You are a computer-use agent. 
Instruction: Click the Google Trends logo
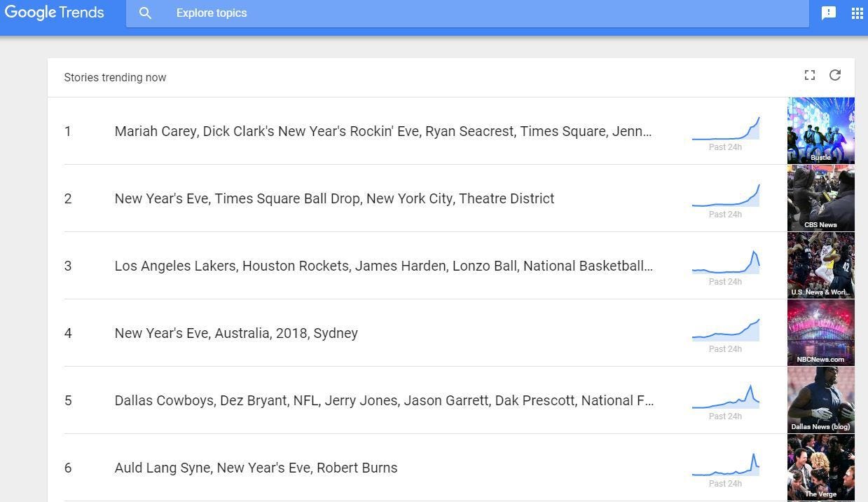[x=54, y=13]
